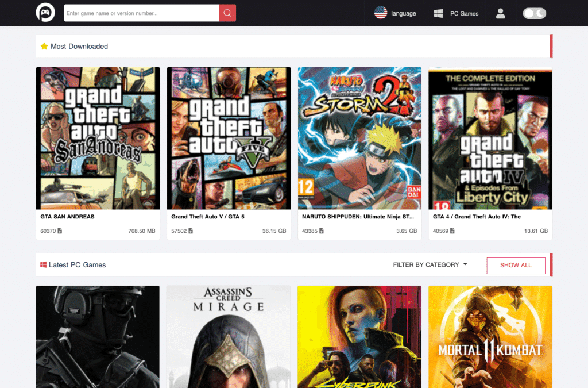
Task: Click download count icon under GTA 4
Action: pos(452,231)
